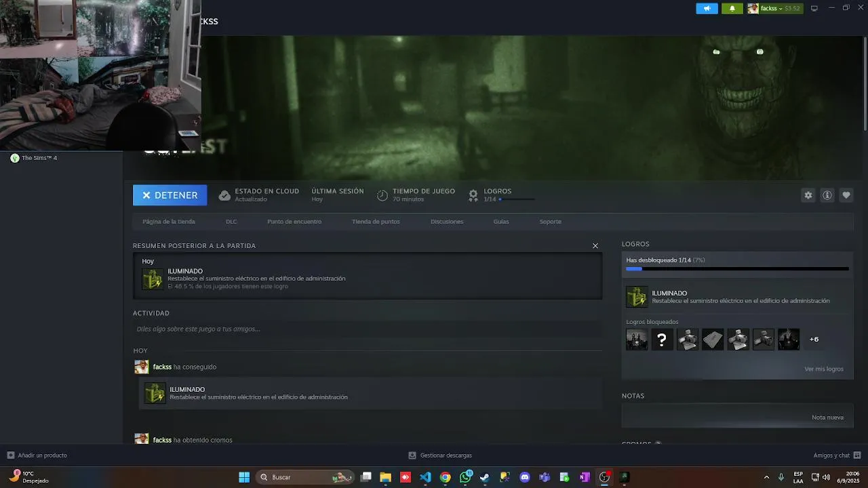The width and height of the screenshot is (868, 488).
Task: Click the cloud status icon
Action: [224, 195]
